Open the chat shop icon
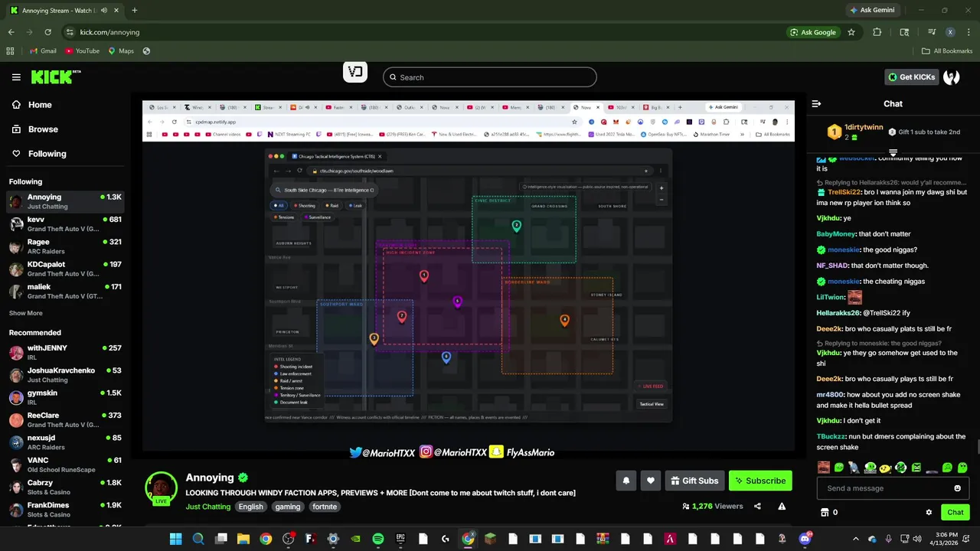980x551 pixels. [825, 512]
